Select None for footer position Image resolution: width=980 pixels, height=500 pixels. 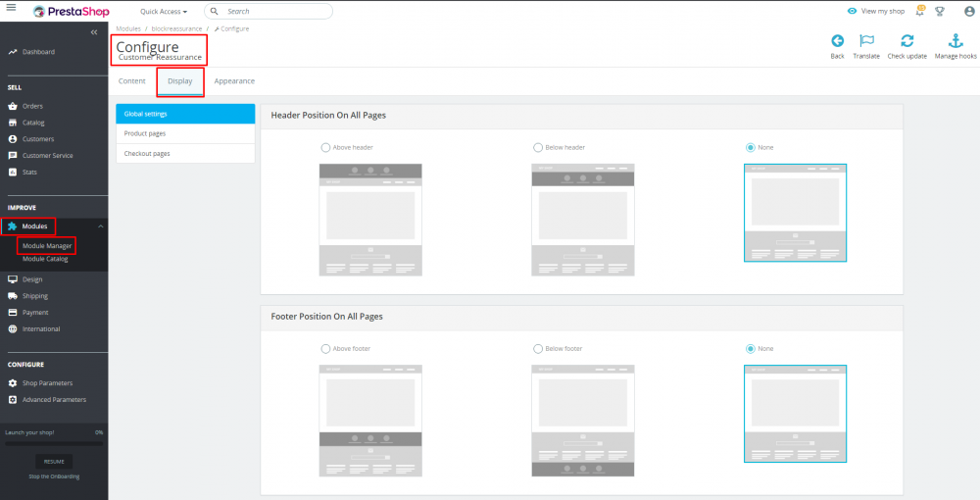[750, 349]
